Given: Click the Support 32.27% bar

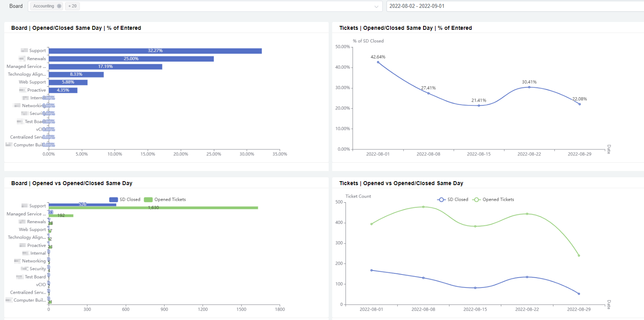Looking at the screenshot, I should pos(155,51).
